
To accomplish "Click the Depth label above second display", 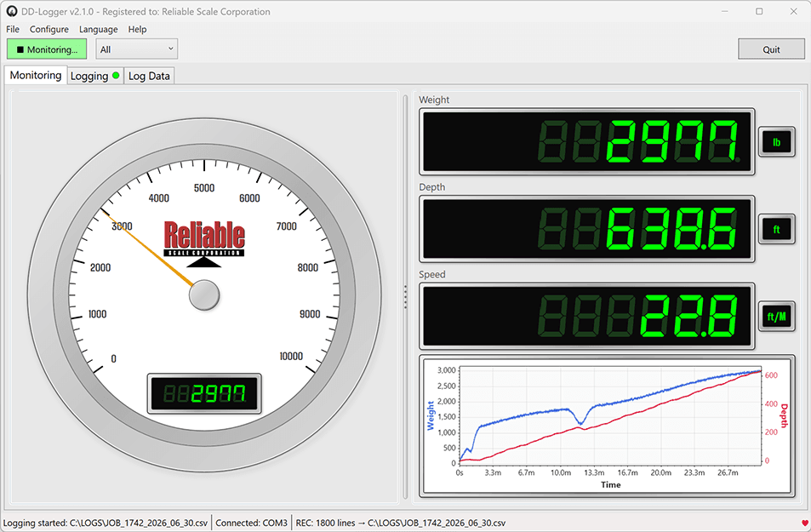I will click(431, 186).
